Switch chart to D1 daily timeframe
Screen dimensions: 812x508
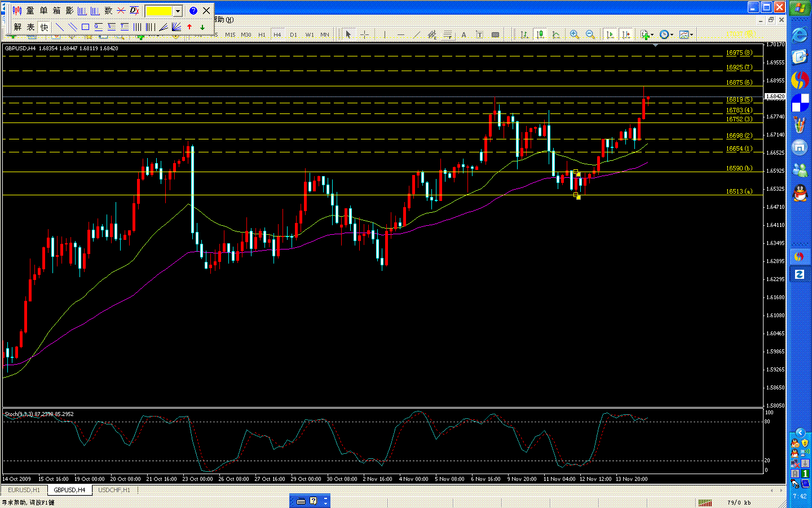[293, 35]
